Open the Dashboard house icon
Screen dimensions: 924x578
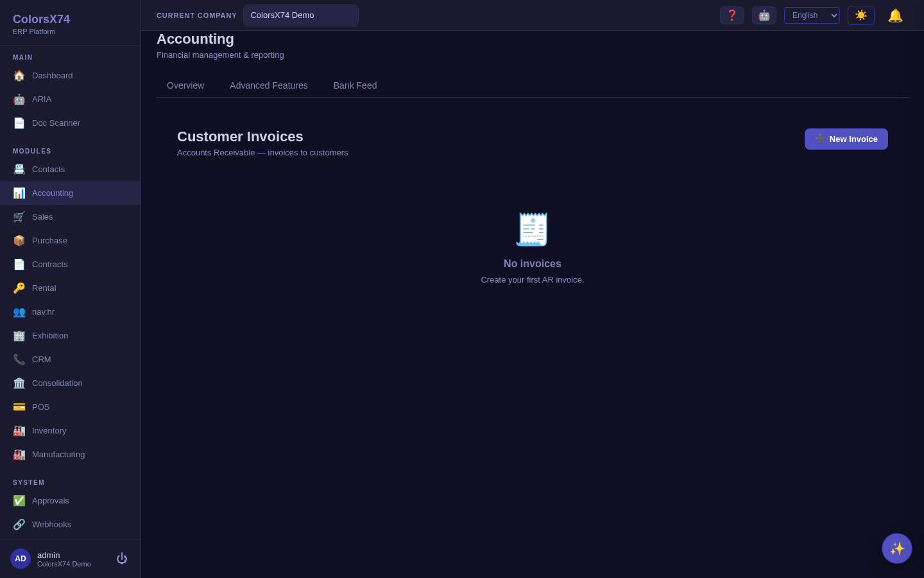[19, 76]
